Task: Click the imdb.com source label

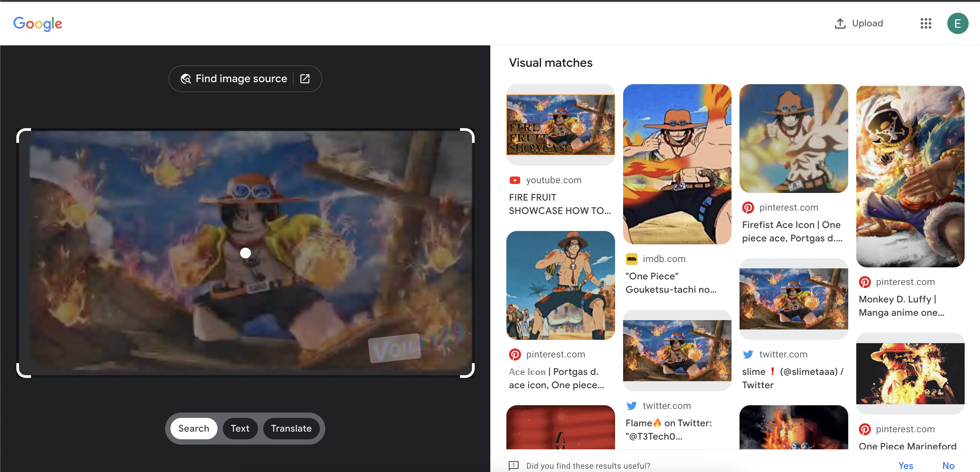Action: pyautogui.click(x=664, y=259)
